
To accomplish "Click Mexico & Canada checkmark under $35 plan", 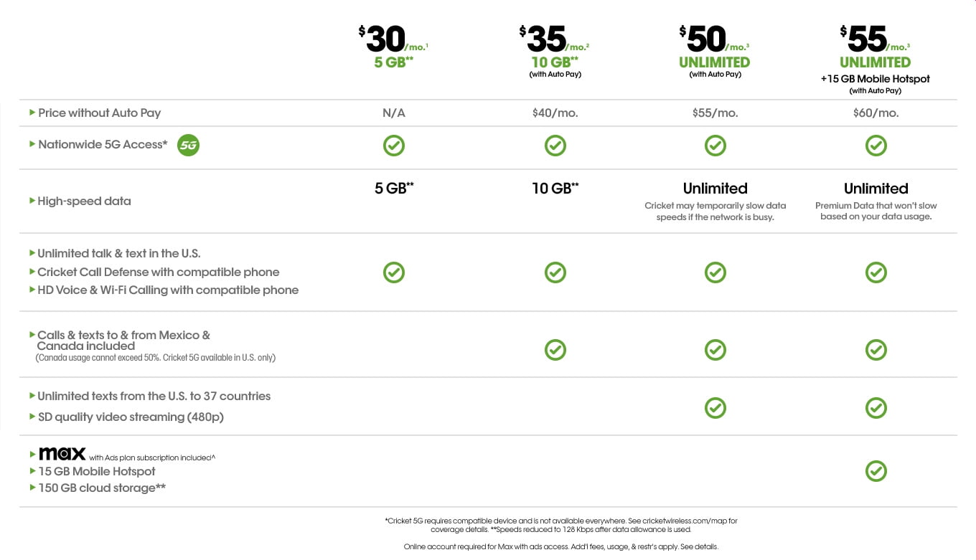I will pyautogui.click(x=555, y=349).
